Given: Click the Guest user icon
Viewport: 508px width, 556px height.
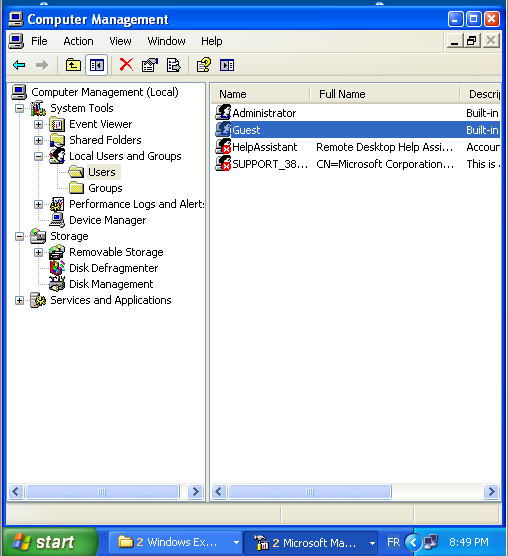Looking at the screenshot, I should point(223,129).
